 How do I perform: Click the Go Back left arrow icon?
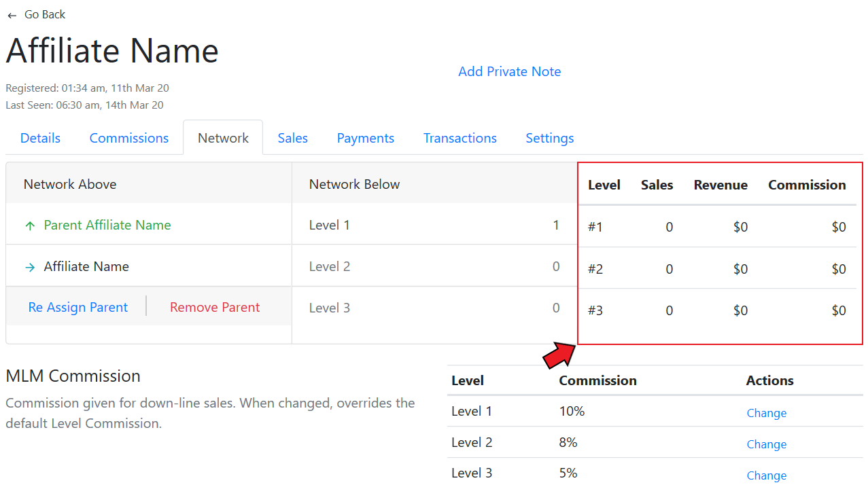(12, 16)
